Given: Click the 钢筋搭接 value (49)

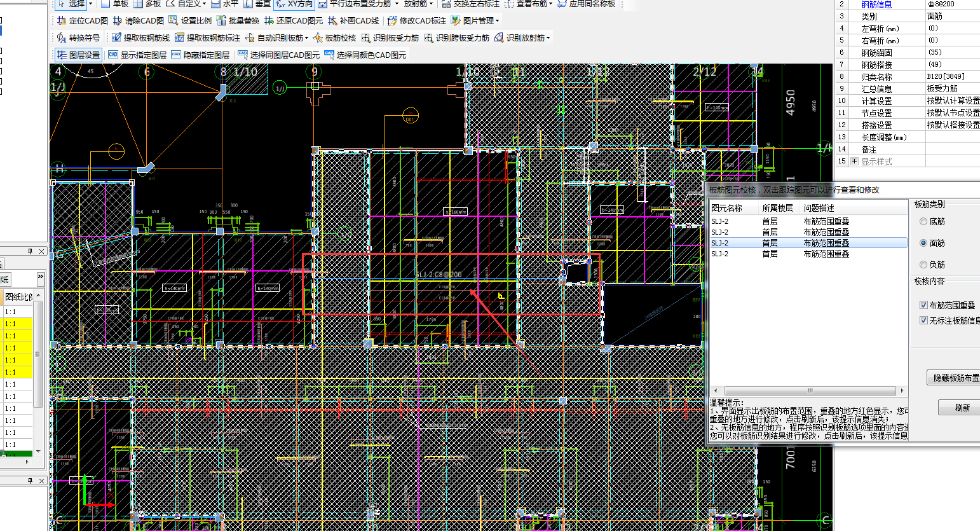Looking at the screenshot, I should coord(934,64).
